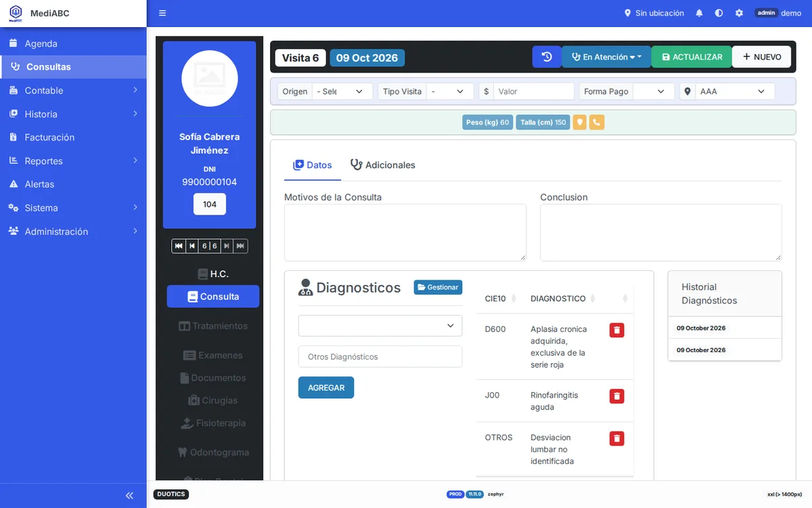
Task: Sort by DIAGNOSTICO column
Action: tap(562, 299)
